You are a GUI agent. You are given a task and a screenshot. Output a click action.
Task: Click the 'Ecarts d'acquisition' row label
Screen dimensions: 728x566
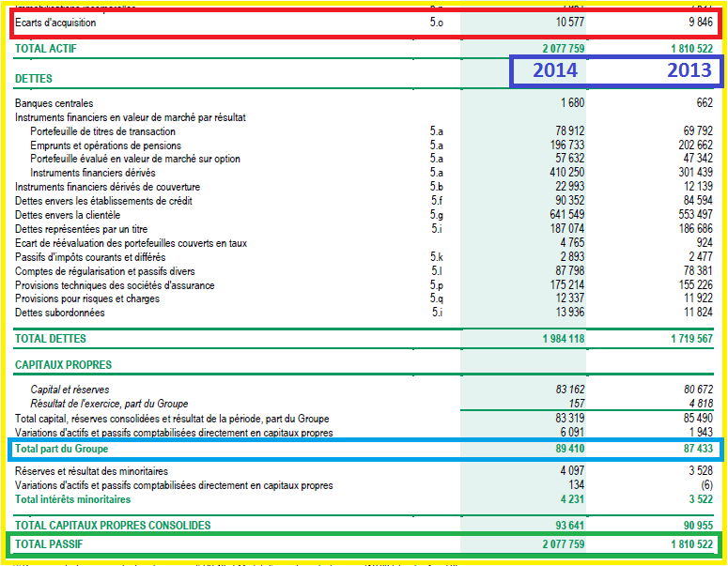[x=55, y=23]
